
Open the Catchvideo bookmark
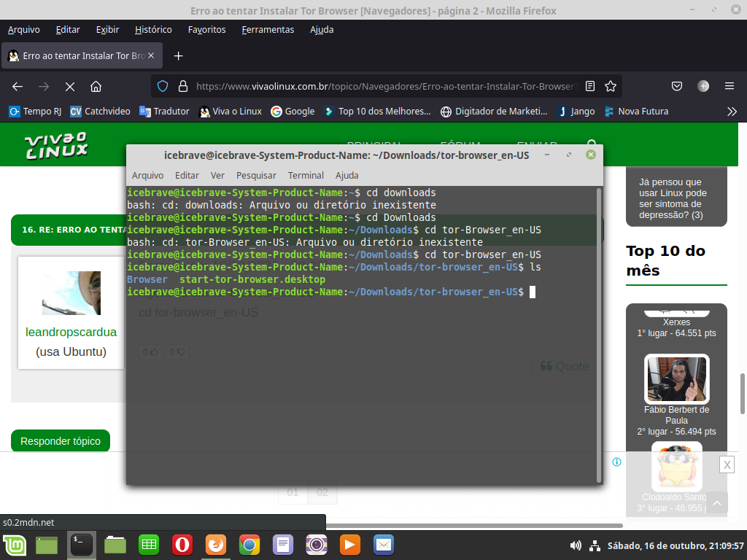(100, 112)
